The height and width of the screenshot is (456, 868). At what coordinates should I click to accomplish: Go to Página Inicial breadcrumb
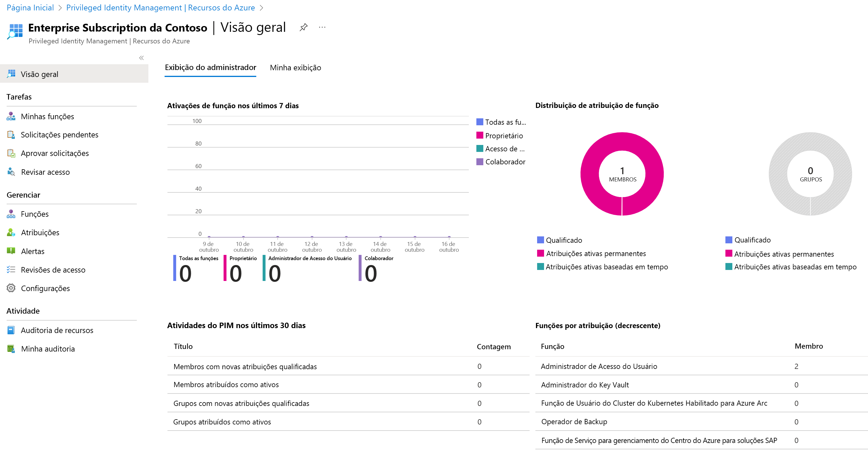pyautogui.click(x=30, y=8)
